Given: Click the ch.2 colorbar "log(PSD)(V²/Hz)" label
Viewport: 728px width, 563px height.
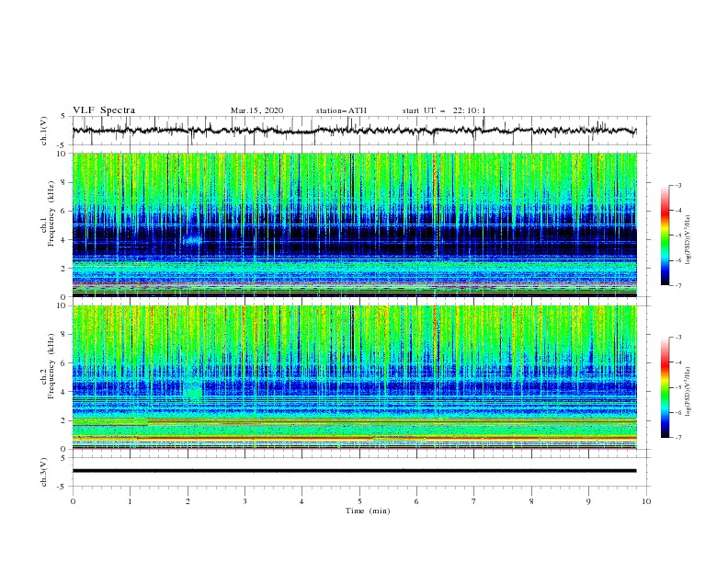Looking at the screenshot, I should click(x=688, y=392).
